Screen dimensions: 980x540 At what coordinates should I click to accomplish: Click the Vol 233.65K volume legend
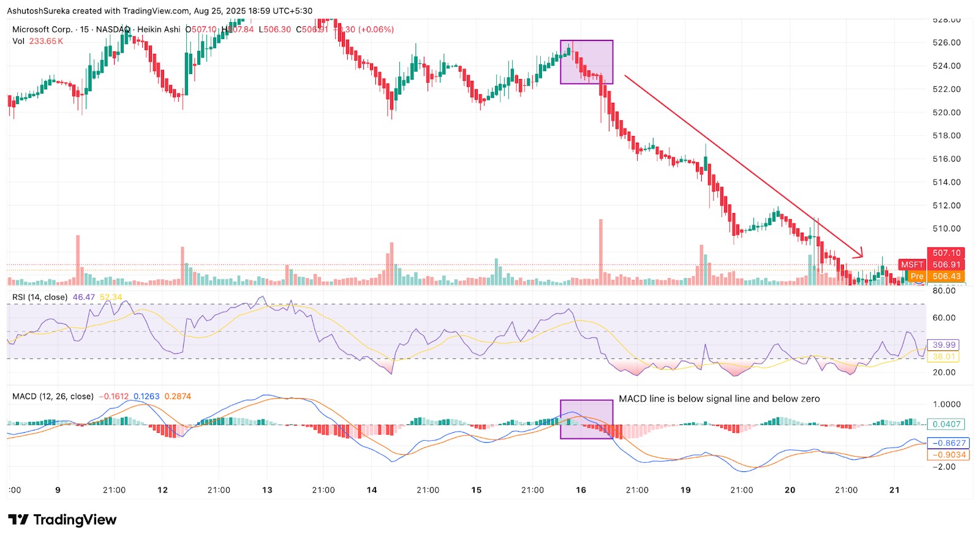37,41
